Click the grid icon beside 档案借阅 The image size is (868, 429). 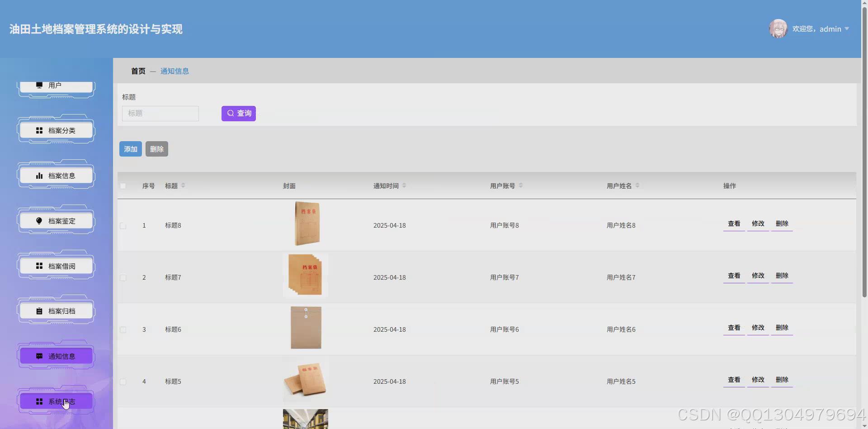click(x=39, y=266)
